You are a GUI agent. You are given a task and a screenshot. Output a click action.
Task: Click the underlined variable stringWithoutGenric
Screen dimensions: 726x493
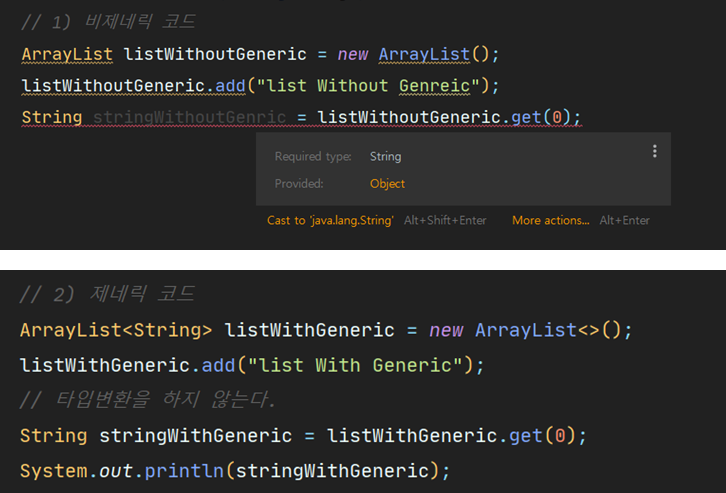(x=189, y=117)
